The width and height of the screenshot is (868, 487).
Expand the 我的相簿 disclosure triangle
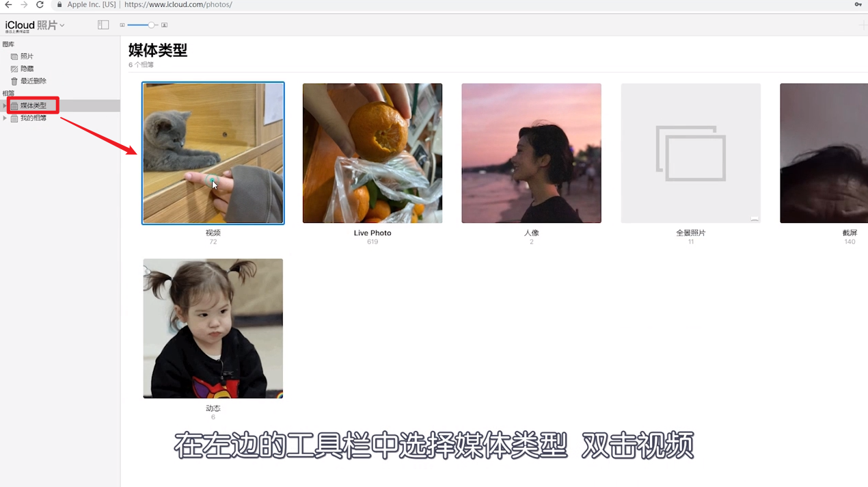(5, 118)
